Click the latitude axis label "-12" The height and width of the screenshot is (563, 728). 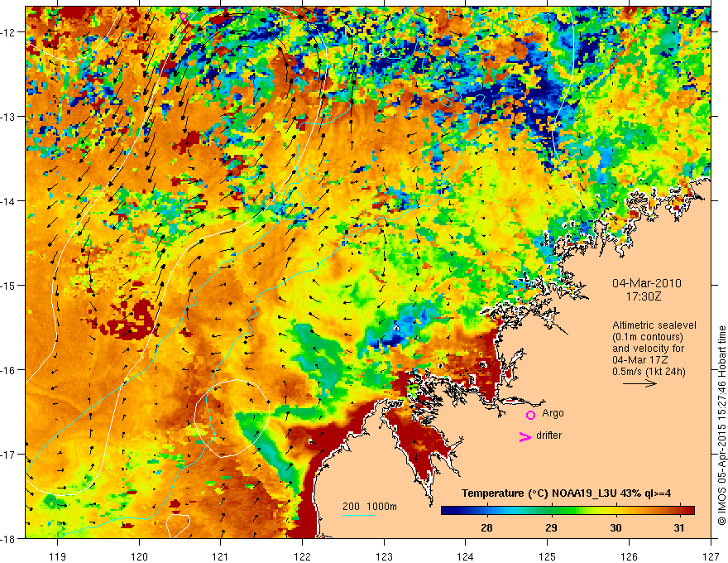click(9, 32)
